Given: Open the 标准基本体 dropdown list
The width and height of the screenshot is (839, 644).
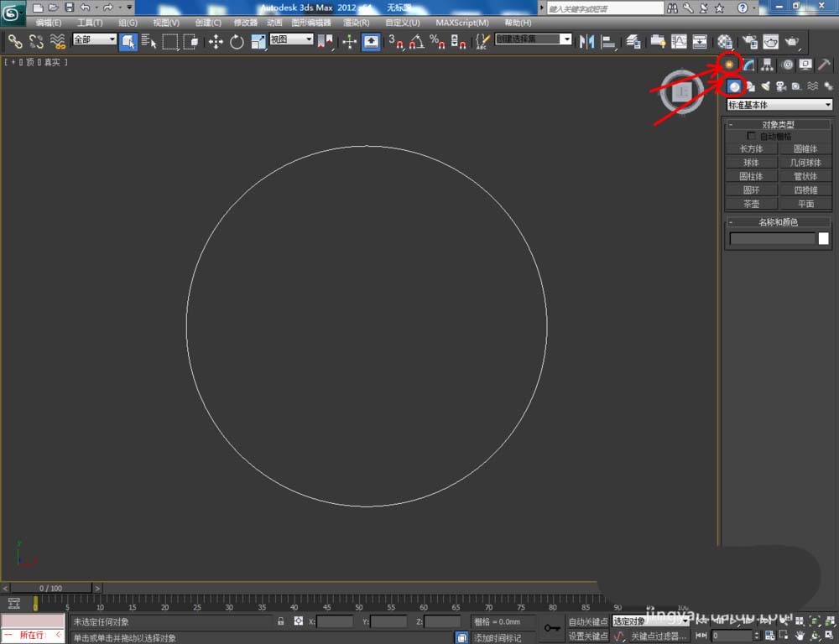Looking at the screenshot, I should [x=779, y=105].
